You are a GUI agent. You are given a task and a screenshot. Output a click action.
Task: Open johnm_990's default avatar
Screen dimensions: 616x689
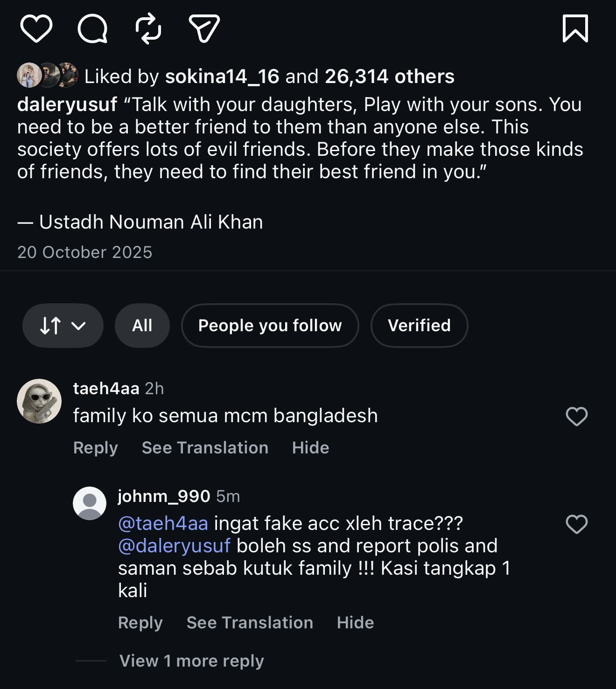point(90,503)
